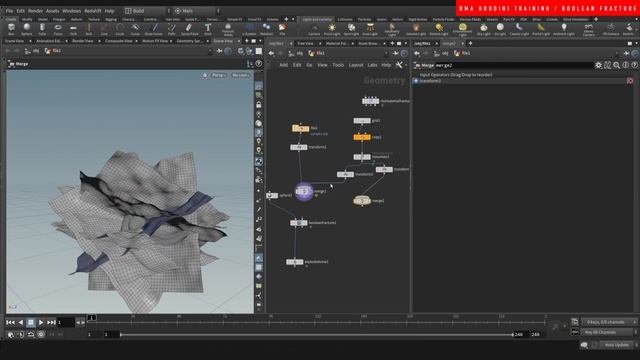
Task: Add a Camera from the shelf
Action: pyautogui.click(x=314, y=29)
